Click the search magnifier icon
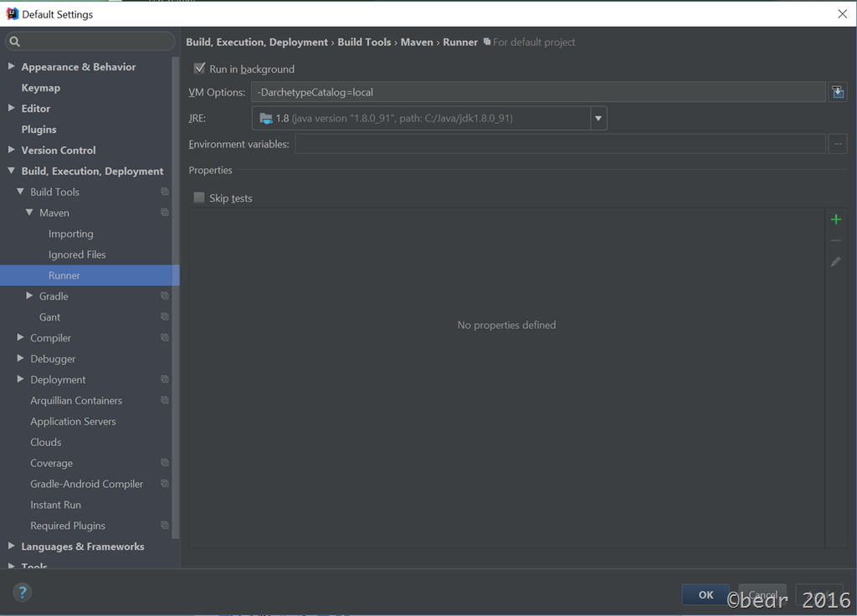The image size is (857, 616). pyautogui.click(x=15, y=41)
